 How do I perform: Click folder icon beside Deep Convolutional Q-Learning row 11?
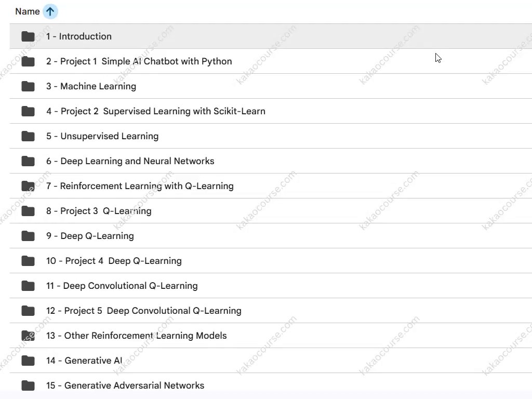[x=28, y=286]
